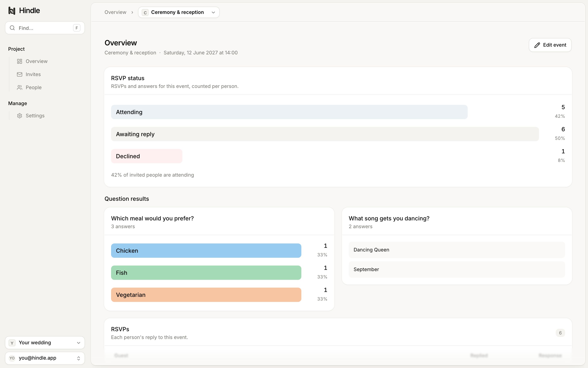This screenshot has width=588, height=368.
Task: Click the Settings gear icon
Action: tap(20, 116)
